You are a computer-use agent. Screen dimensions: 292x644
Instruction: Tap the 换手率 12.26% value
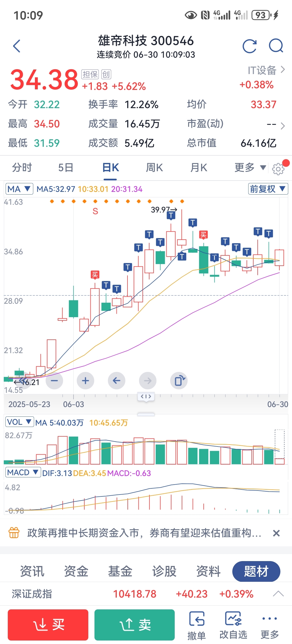point(141,105)
